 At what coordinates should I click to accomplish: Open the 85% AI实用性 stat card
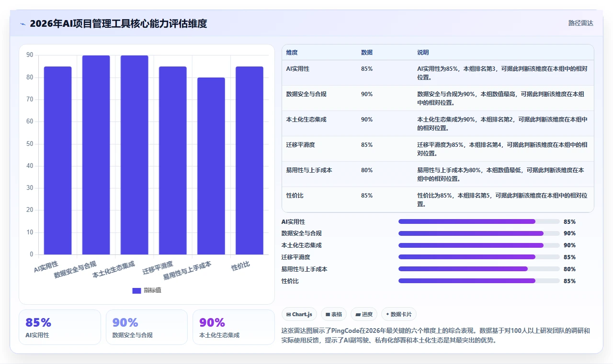coord(60,327)
